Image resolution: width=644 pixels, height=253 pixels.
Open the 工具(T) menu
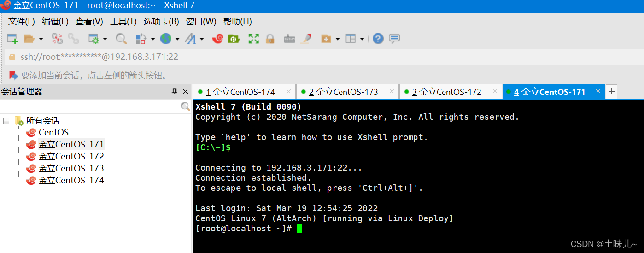click(123, 22)
